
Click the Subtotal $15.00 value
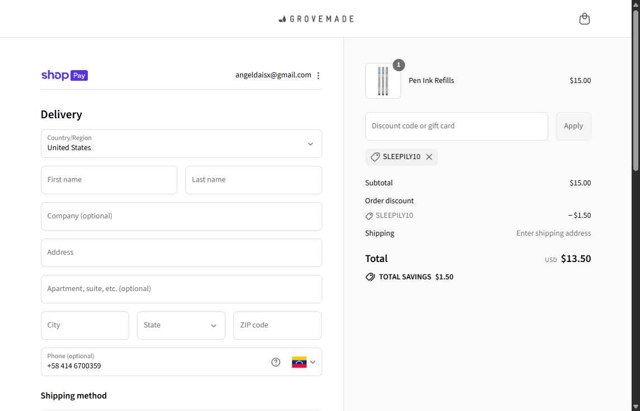coord(580,183)
